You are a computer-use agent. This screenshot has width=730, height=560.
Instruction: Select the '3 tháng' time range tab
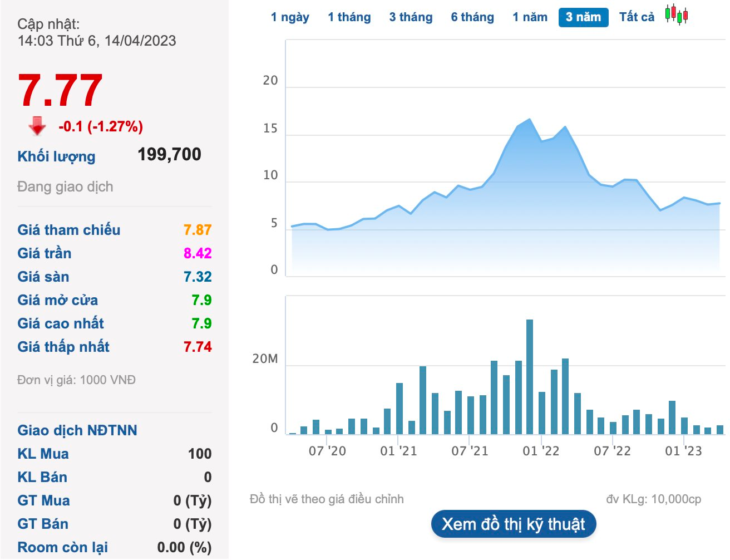411,17
